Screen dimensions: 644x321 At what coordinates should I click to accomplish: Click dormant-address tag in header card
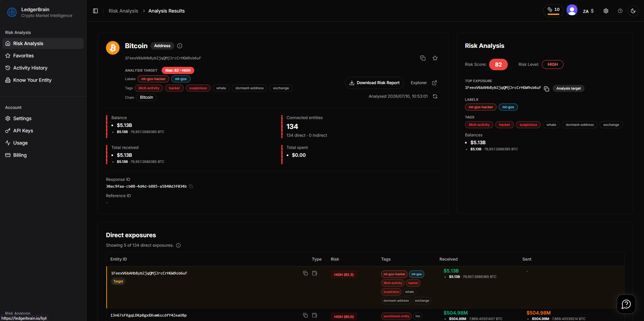click(x=249, y=88)
